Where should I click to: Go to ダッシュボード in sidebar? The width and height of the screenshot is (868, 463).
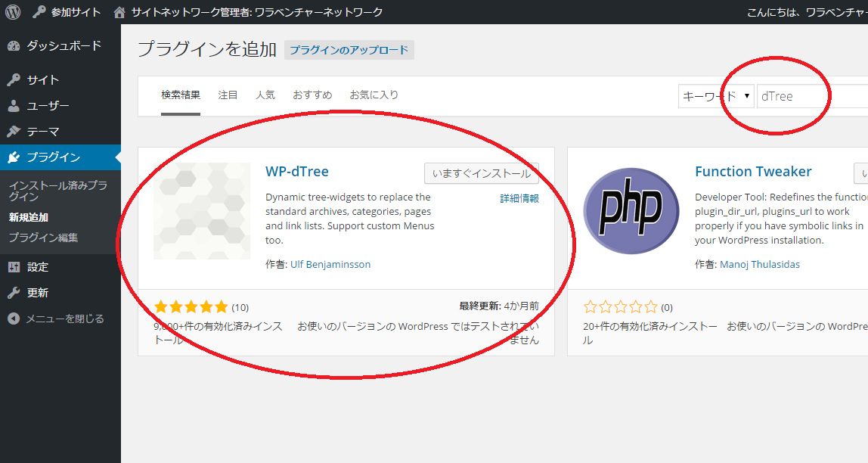[x=64, y=46]
